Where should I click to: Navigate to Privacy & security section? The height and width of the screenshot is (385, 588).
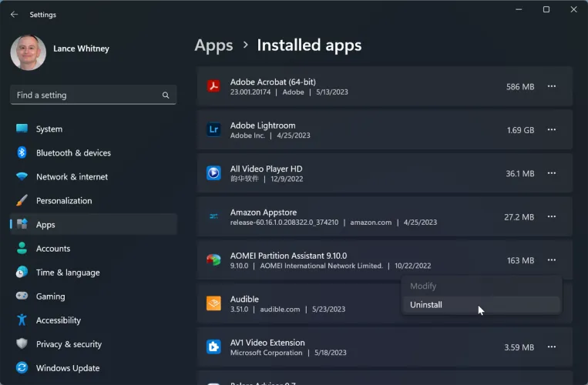[x=69, y=344]
